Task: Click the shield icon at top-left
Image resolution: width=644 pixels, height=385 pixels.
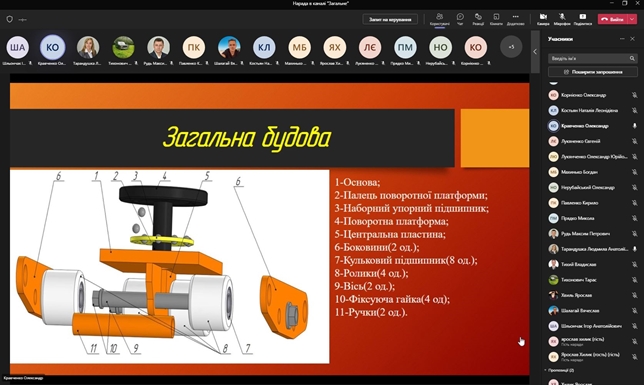Action: (9, 19)
